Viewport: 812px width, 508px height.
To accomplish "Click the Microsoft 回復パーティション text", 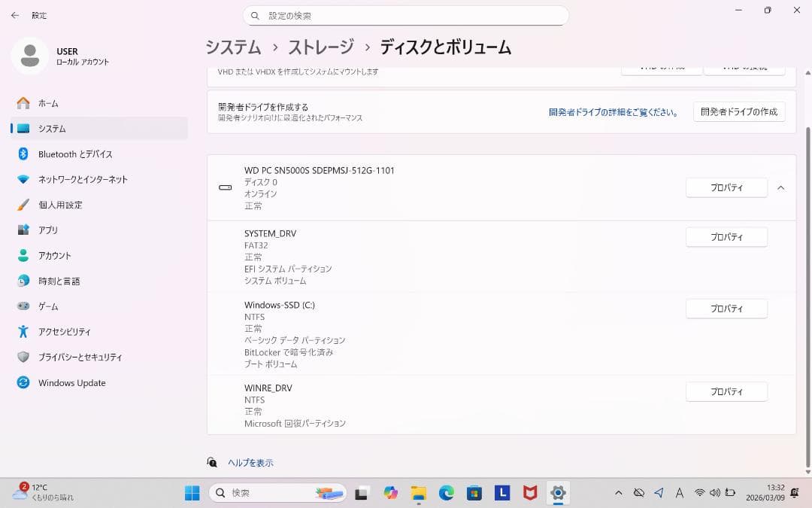I will [x=295, y=424].
